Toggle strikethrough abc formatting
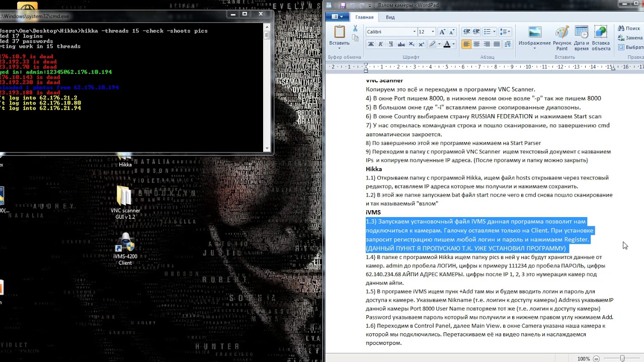The image size is (644, 362). tap(400, 44)
